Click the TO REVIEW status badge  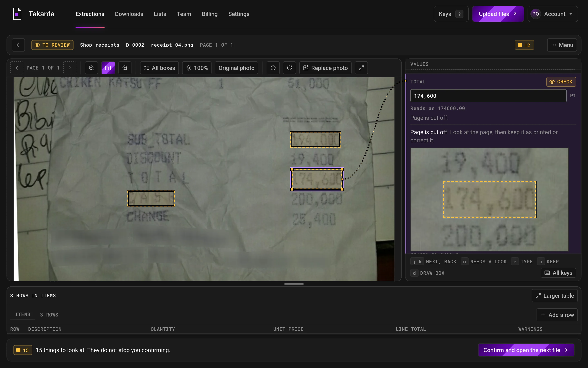click(x=52, y=45)
